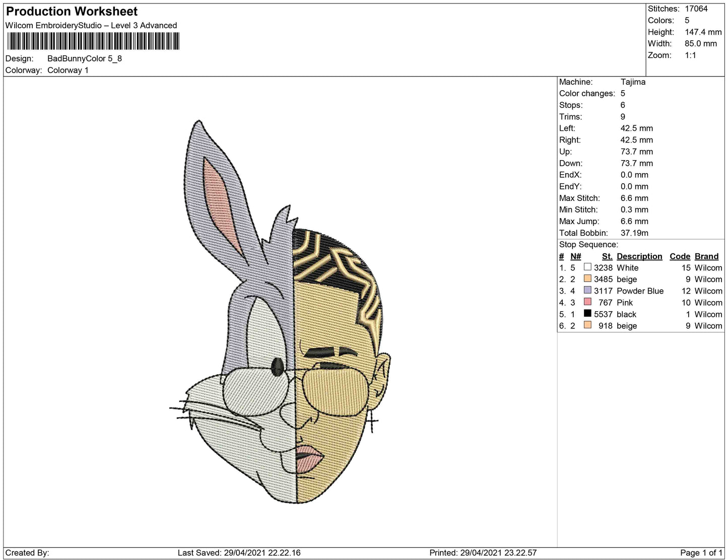The width and height of the screenshot is (728, 560).
Task: Select the "Last Saved: 29/04/2021 22.22.16" footer text
Action: [x=239, y=552]
